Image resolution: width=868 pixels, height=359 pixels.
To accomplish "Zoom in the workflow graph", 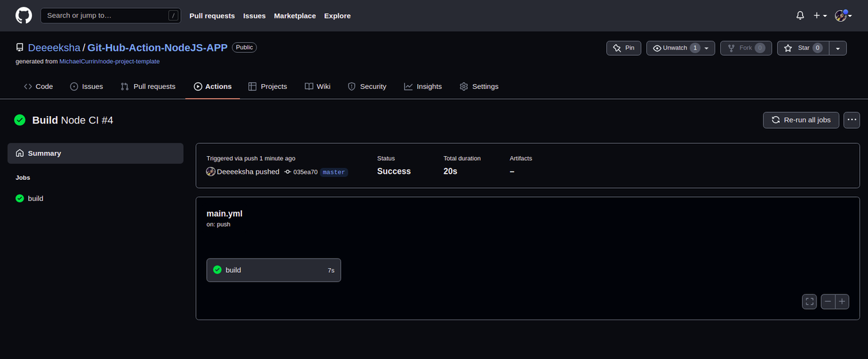I will (x=842, y=302).
